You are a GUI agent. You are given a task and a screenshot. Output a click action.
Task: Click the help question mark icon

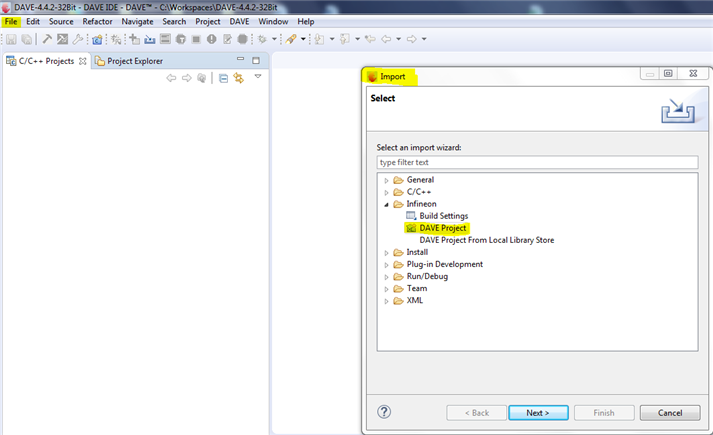click(x=384, y=411)
